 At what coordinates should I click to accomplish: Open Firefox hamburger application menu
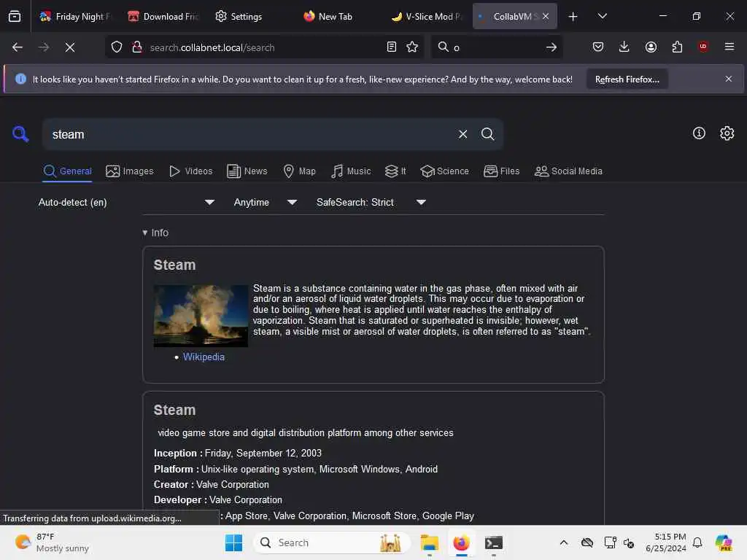coord(729,47)
